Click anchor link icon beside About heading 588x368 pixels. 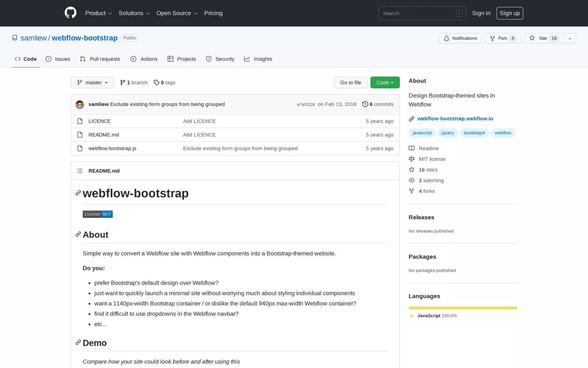coord(78,234)
